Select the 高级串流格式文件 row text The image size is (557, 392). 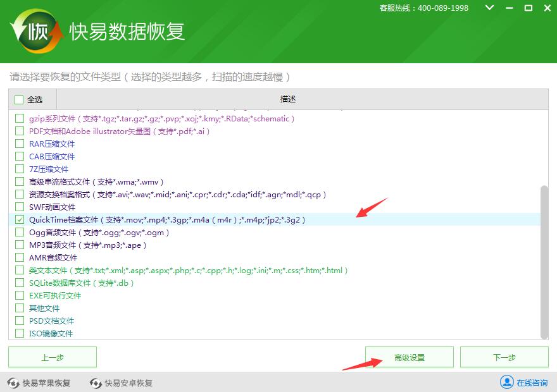96,181
